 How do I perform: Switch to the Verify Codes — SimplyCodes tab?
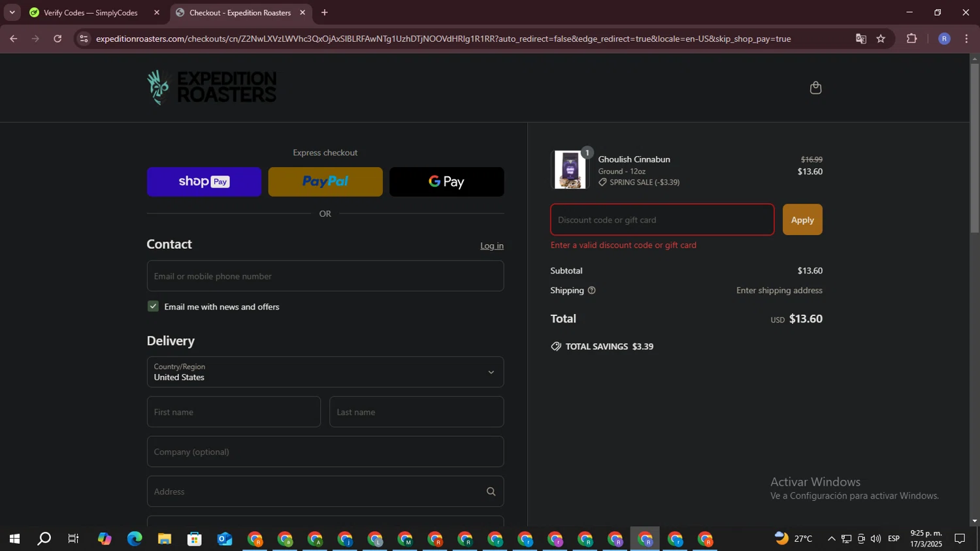click(92, 12)
